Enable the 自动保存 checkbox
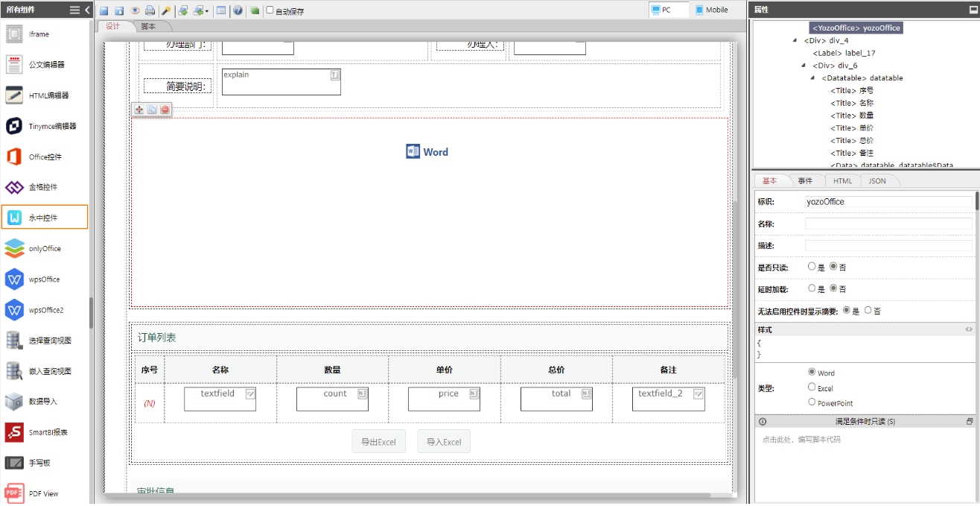Screen dimensions: 980x506 [270, 11]
